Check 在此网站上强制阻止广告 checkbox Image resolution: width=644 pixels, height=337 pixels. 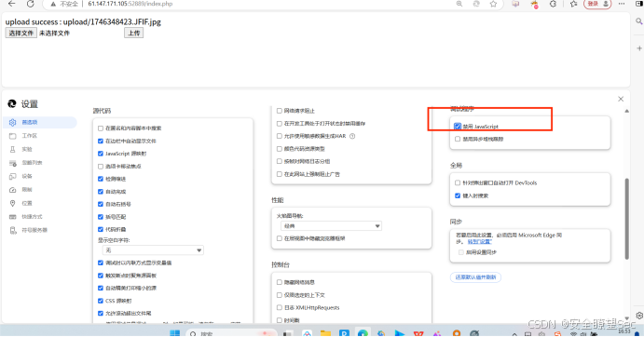pyautogui.click(x=280, y=174)
